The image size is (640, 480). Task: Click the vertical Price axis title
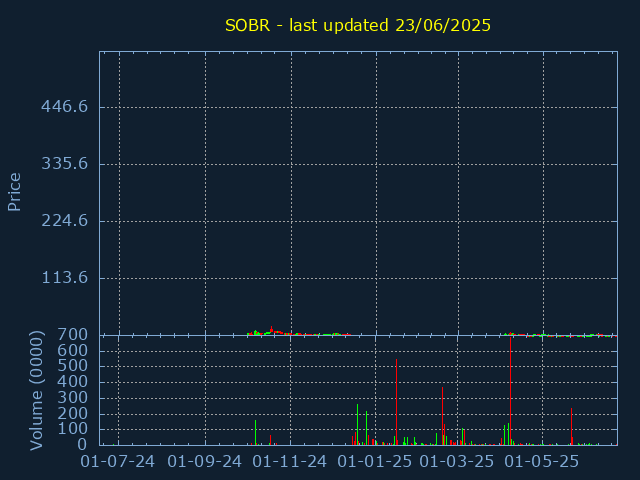[x=14, y=192]
